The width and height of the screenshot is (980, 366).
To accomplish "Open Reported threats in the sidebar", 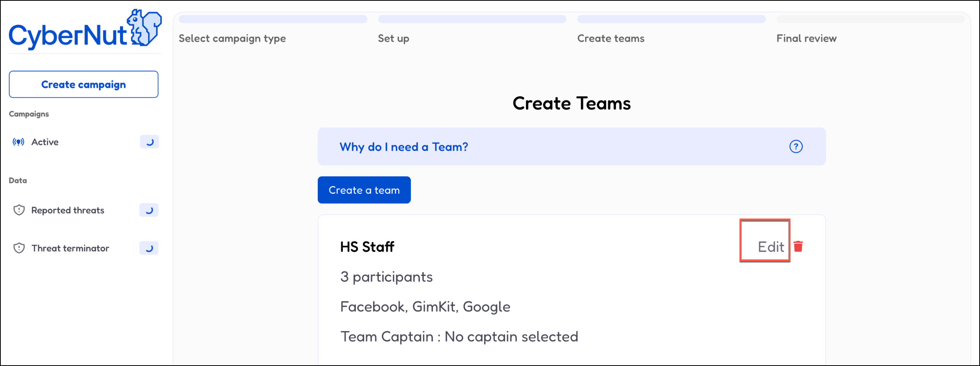I will click(x=68, y=210).
